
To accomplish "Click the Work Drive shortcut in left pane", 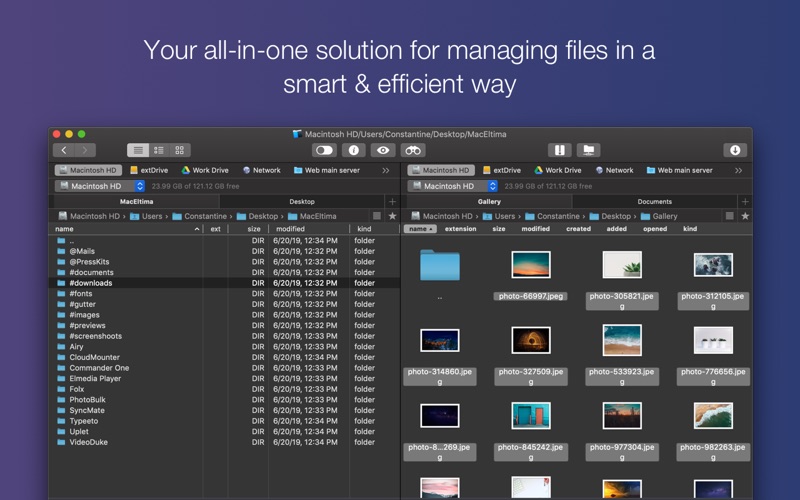I will coord(203,171).
